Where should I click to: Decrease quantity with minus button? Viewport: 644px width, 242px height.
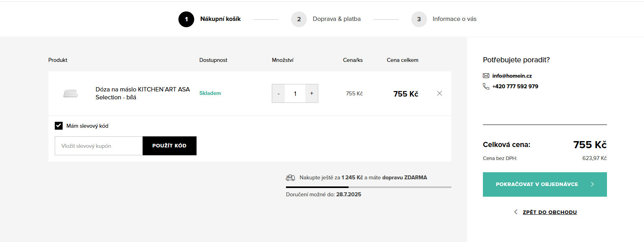(278, 93)
